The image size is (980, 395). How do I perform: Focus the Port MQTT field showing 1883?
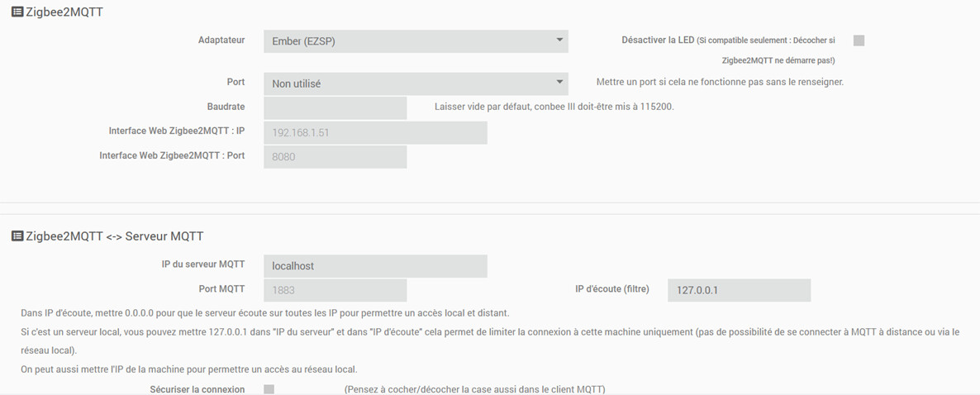(335, 290)
